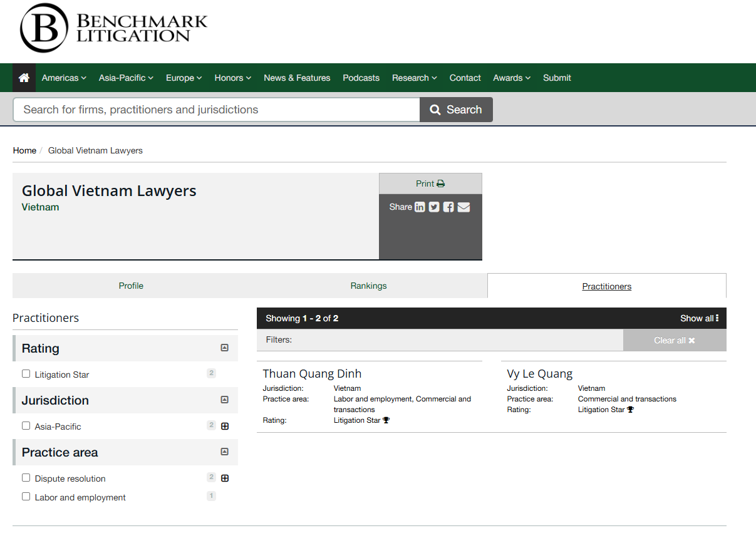This screenshot has height=538, width=756.
Task: Open News & Features page
Action: pos(297,78)
